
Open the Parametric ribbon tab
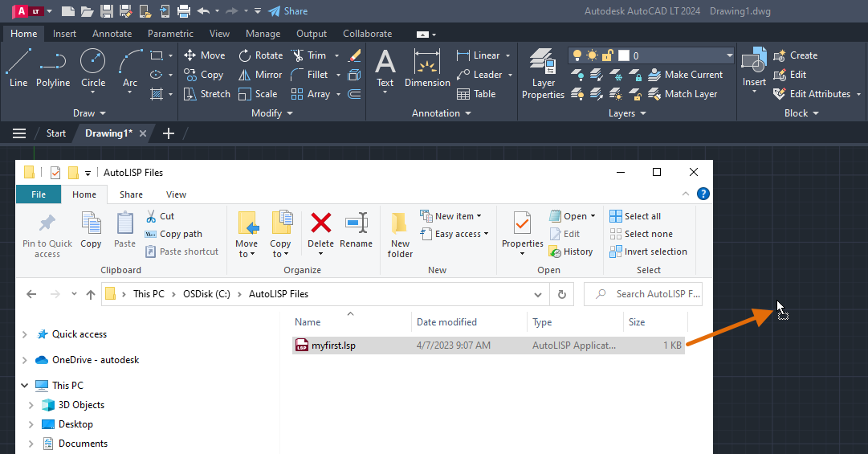pyautogui.click(x=170, y=34)
